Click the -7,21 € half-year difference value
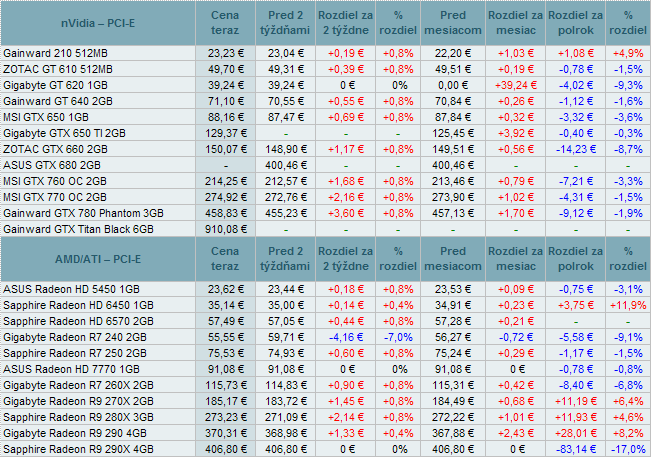Screen dimensions: 651x457 coord(576,181)
